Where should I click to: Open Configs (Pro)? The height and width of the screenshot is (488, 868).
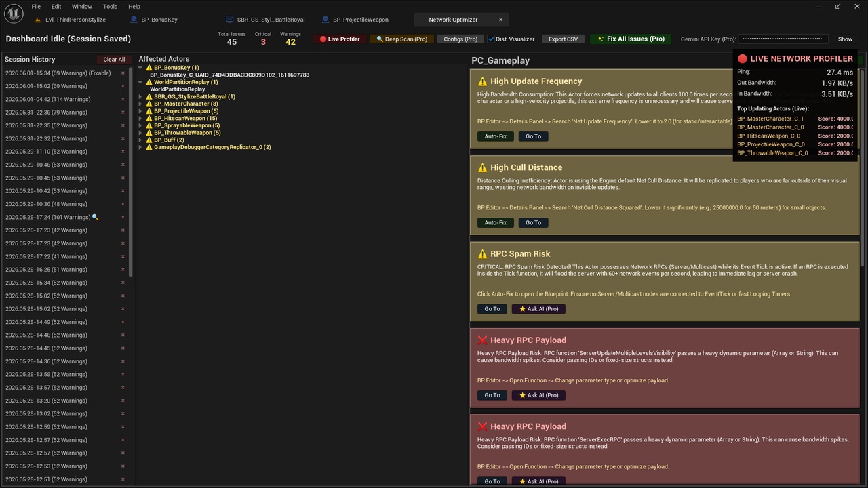coord(461,39)
